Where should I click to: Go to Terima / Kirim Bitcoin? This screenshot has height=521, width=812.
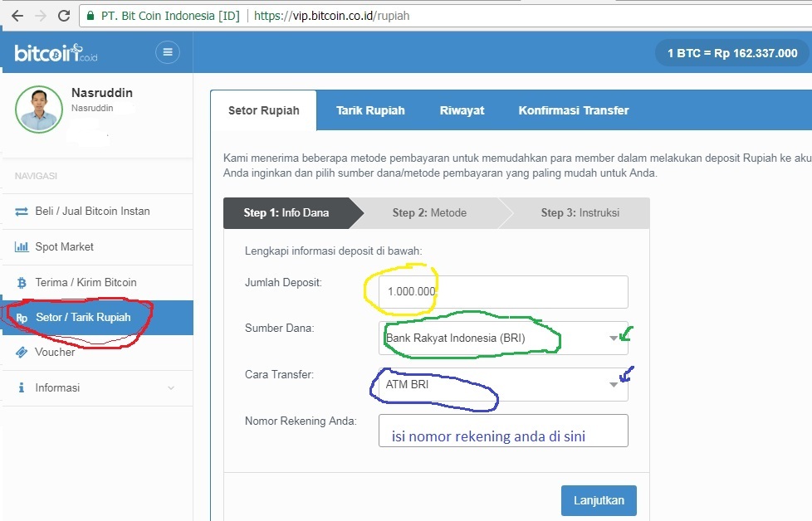pos(98,283)
